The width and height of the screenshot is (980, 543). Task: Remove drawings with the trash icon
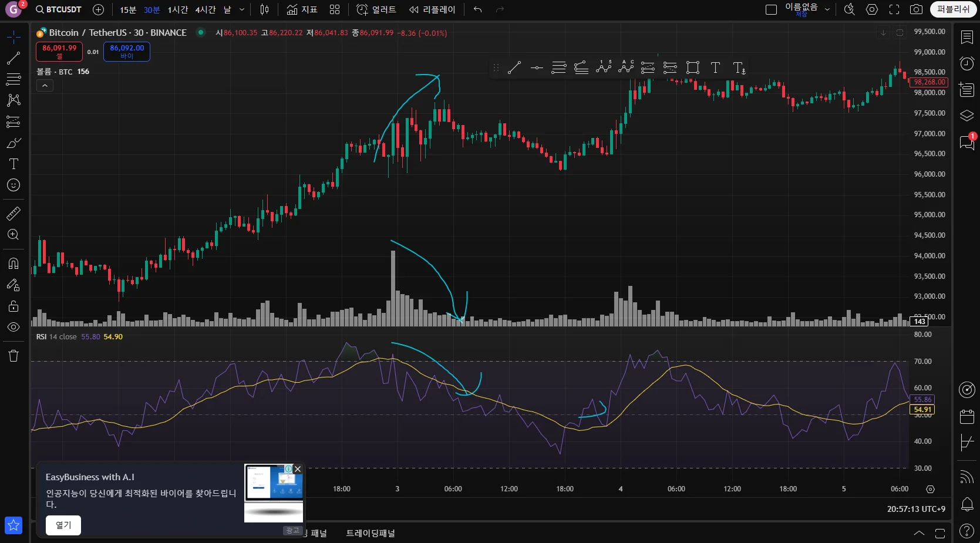[x=13, y=356]
